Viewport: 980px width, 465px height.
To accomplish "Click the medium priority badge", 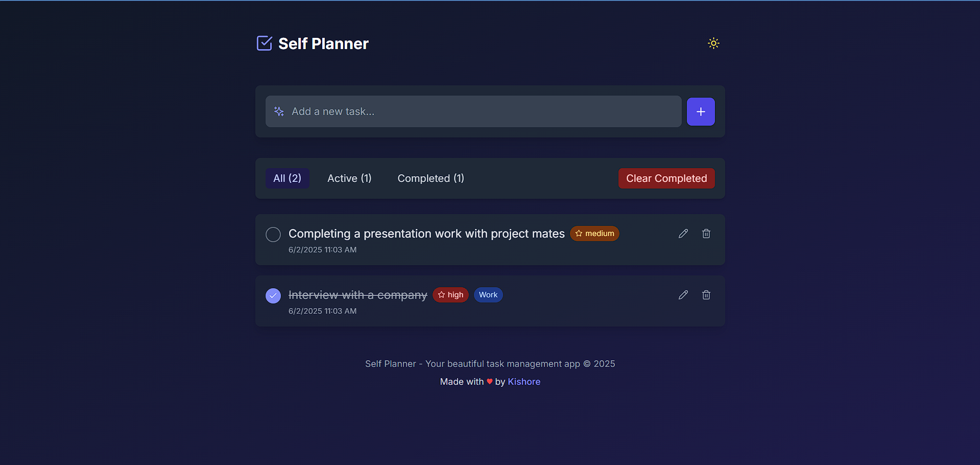I will [x=594, y=234].
